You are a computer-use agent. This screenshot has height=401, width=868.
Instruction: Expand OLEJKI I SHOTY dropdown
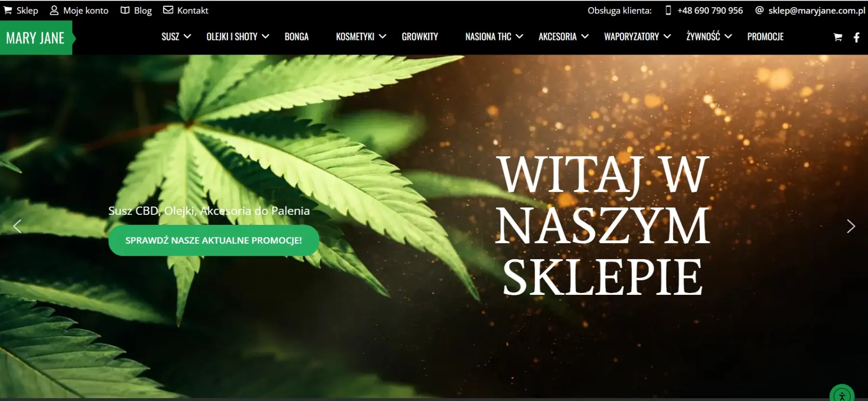pyautogui.click(x=238, y=37)
